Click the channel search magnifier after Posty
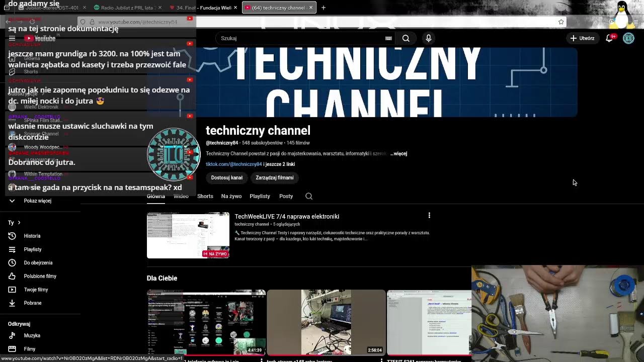Image resolution: width=644 pixels, height=362 pixels. click(x=309, y=196)
